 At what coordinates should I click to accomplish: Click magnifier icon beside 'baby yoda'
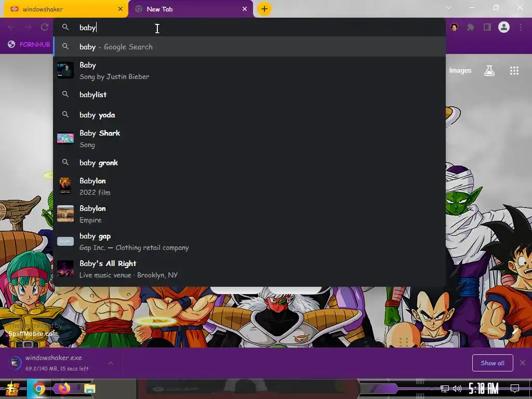tap(65, 115)
